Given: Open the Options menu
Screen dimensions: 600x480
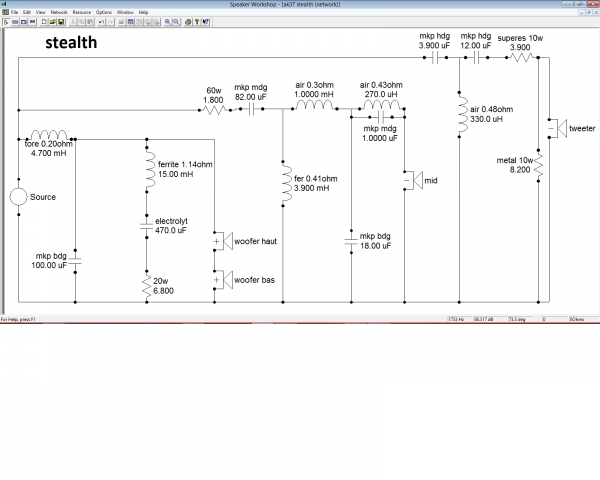Looking at the screenshot, I should [x=104, y=11].
